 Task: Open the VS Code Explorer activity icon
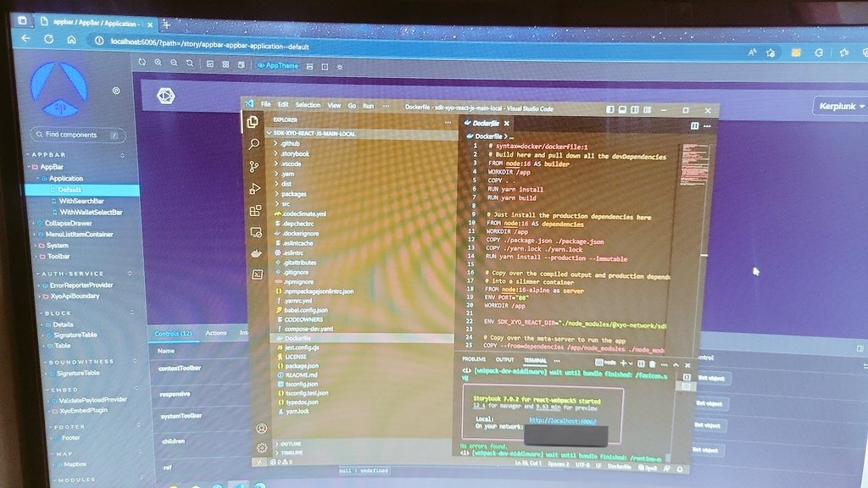click(x=253, y=122)
